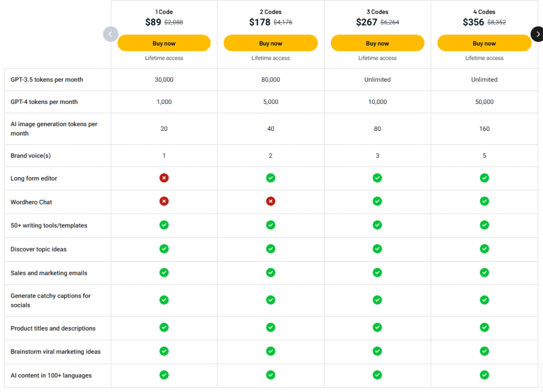
Task: Click the $89 price of 1 Code
Action: click(153, 22)
